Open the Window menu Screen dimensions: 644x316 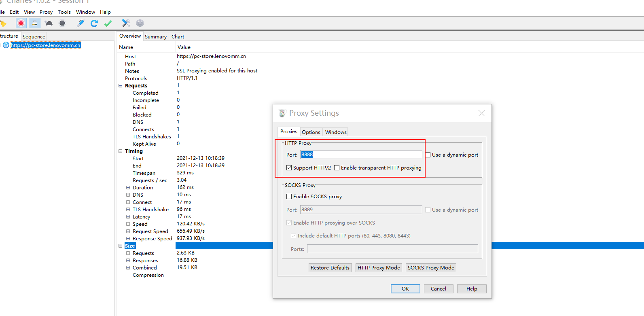click(85, 12)
